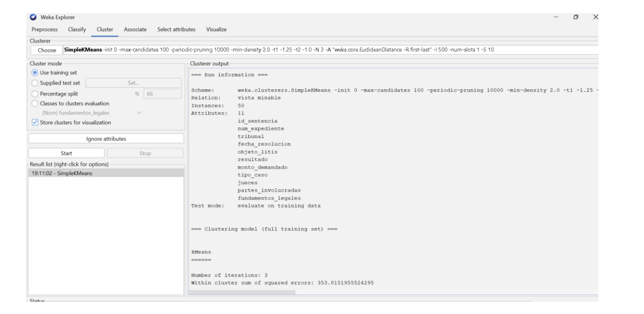Toggle Store clusters for visualization checkbox
The width and height of the screenshot is (644, 314).
(x=35, y=123)
